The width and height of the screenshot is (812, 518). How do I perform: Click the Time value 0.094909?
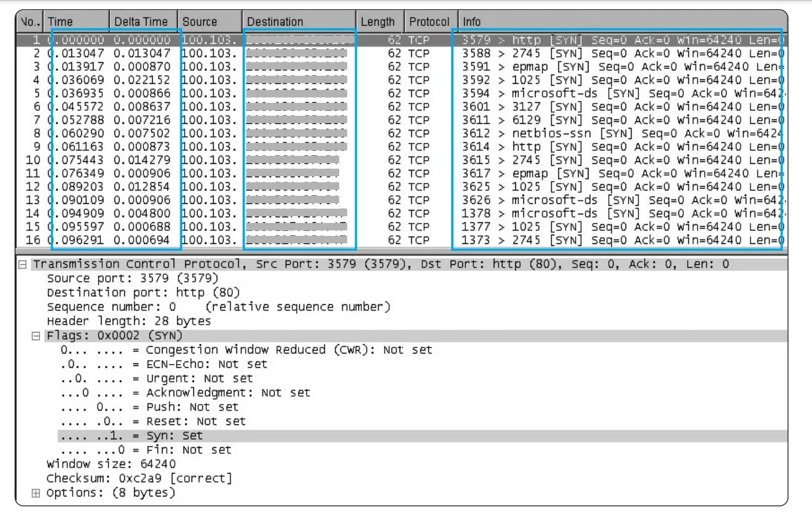(75, 214)
